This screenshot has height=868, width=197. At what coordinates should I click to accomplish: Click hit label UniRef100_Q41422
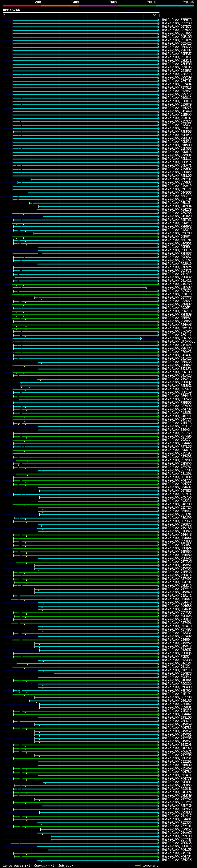pyautogui.click(x=177, y=274)
